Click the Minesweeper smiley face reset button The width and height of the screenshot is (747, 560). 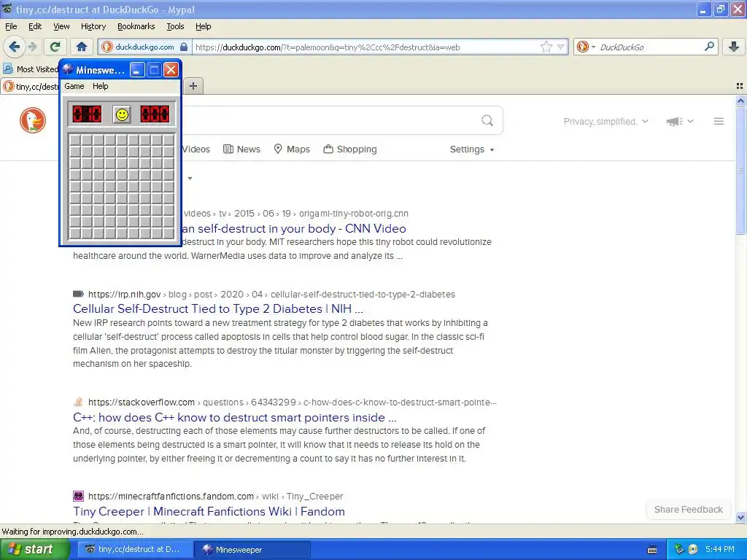(122, 114)
